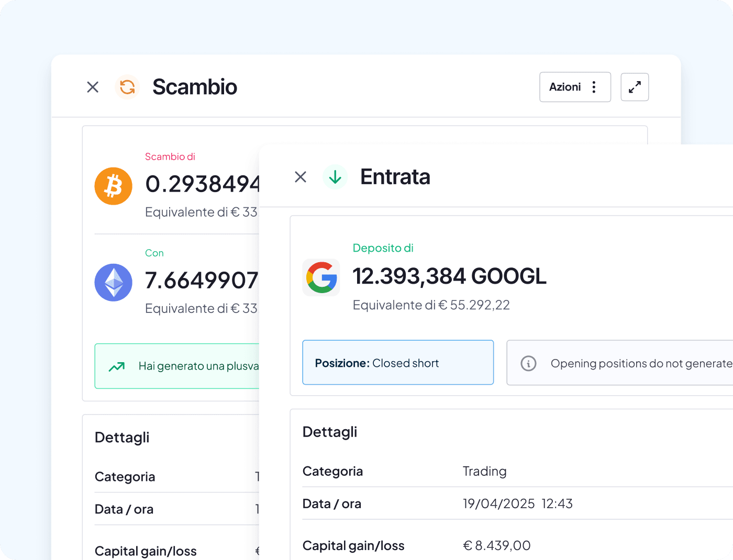Close the Scambio panel

pos(93,87)
